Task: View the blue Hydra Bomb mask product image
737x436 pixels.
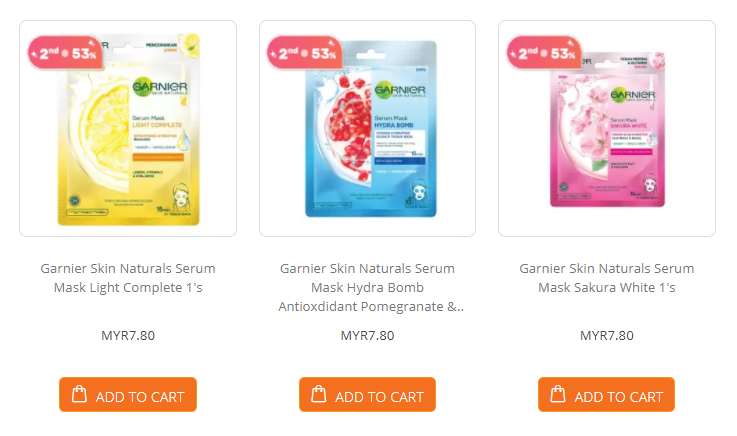Action: point(368,128)
